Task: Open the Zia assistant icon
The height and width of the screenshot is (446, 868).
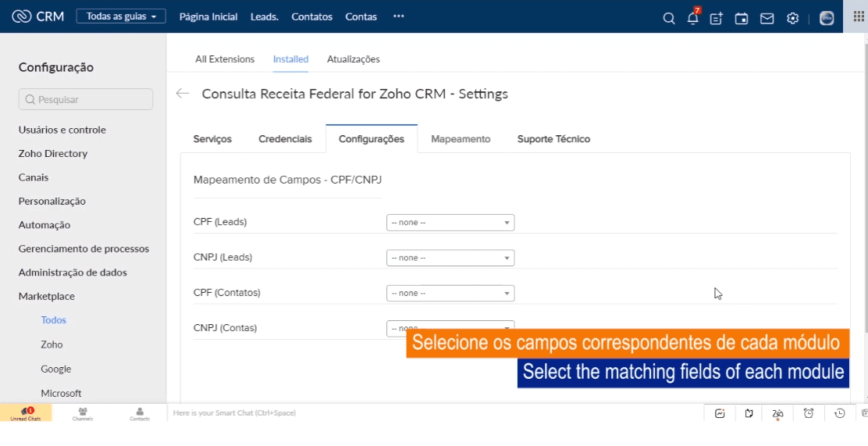Action: [x=777, y=413]
